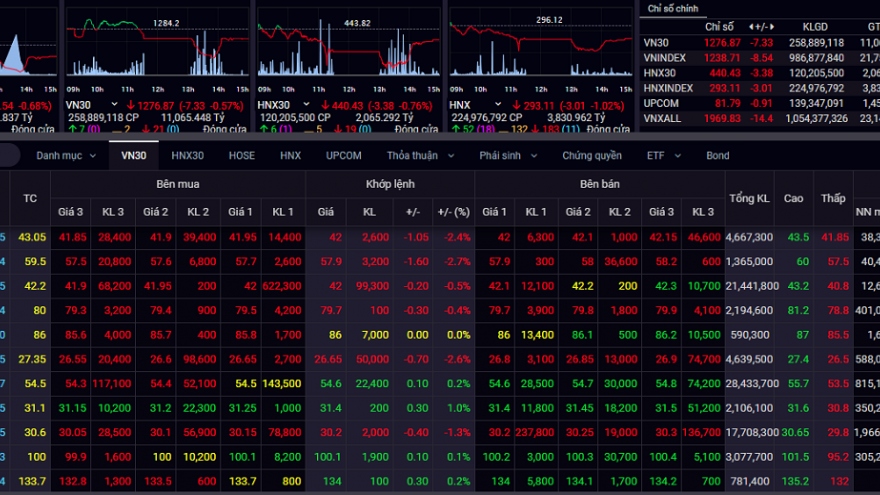Click buy volume 622,300
The image size is (880, 495).
(x=282, y=286)
